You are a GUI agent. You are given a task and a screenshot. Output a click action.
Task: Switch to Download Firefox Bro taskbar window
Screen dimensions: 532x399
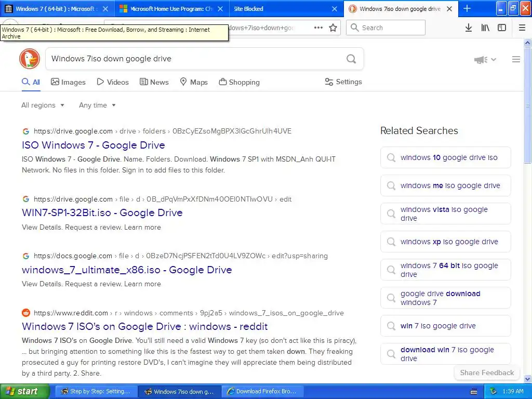tap(262, 392)
